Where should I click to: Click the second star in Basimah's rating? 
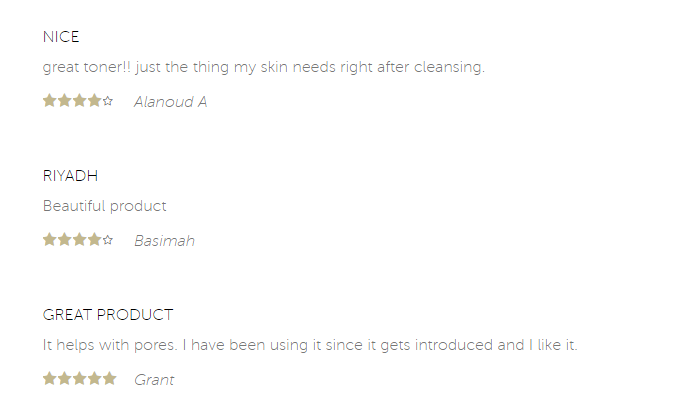pos(64,240)
